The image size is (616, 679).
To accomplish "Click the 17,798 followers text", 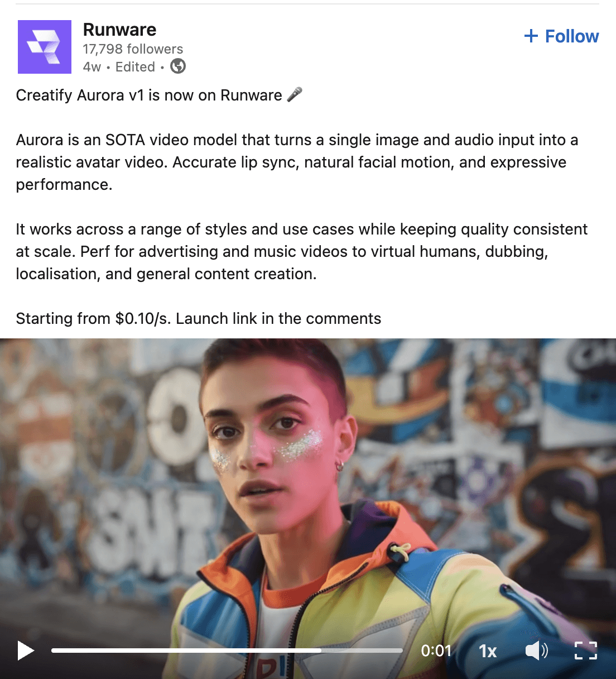I will 133,49.
